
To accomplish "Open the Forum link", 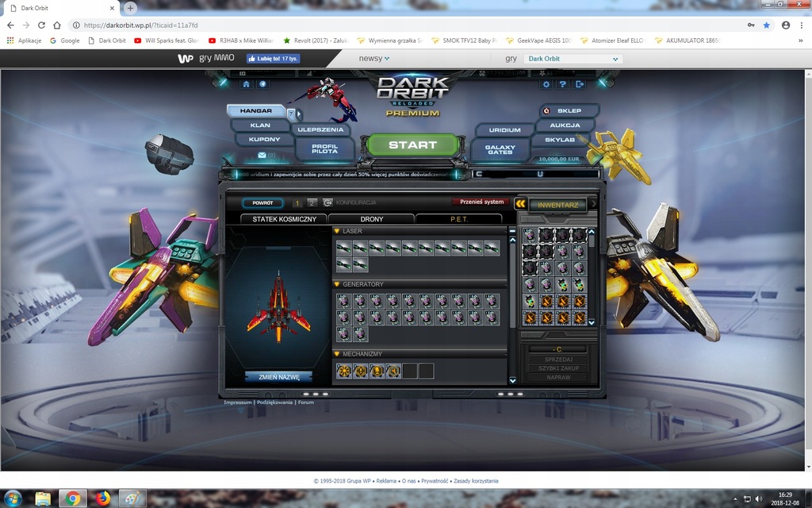I will [305, 402].
